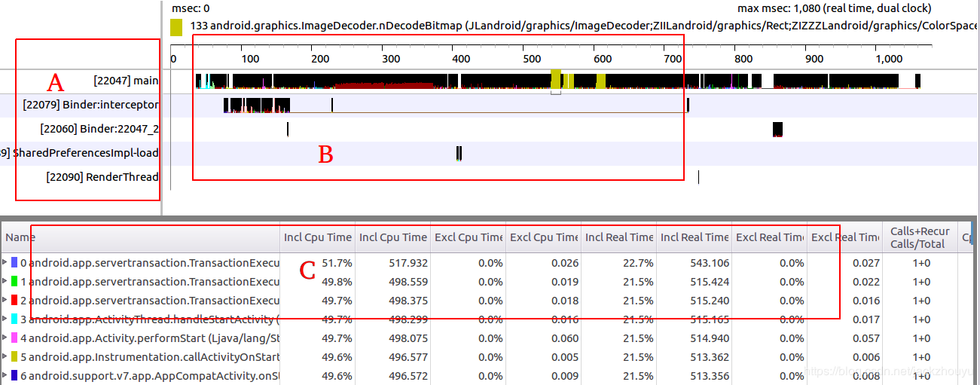This screenshot has height=385, width=980.
Task: Select cell value 498.375
Action: [408, 301]
